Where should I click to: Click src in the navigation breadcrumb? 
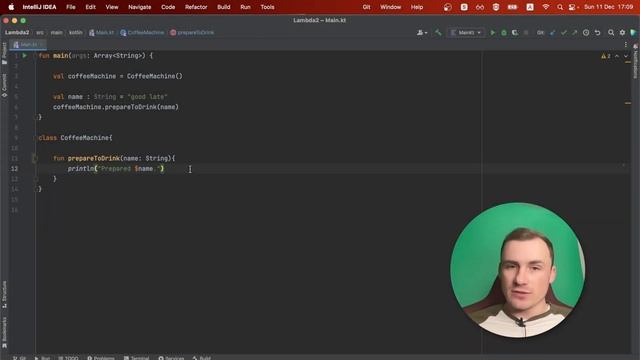40,33
